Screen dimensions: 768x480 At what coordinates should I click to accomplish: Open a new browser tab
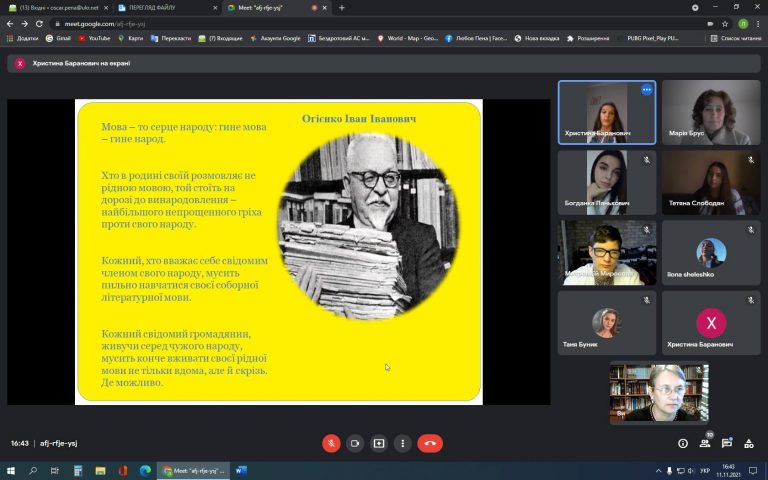point(342,8)
